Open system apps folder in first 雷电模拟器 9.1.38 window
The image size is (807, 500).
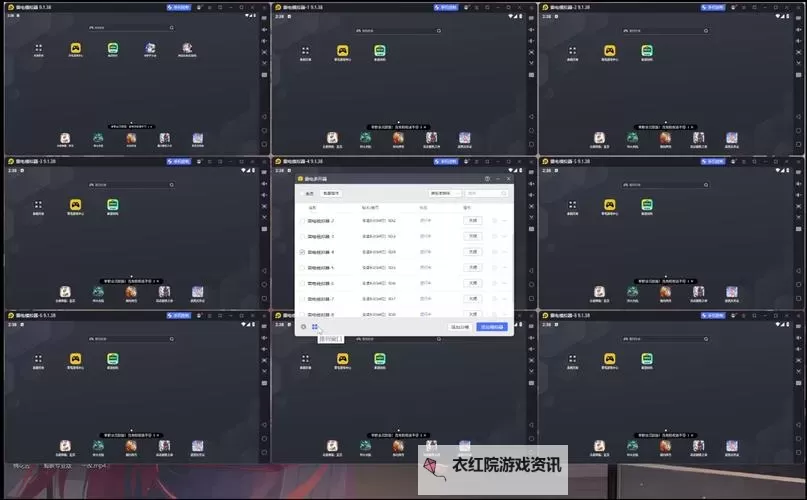click(x=39, y=48)
